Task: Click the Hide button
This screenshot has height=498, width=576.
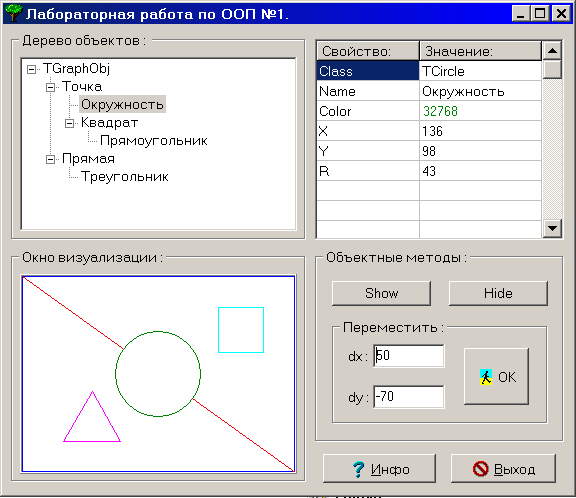Action: 498,293
